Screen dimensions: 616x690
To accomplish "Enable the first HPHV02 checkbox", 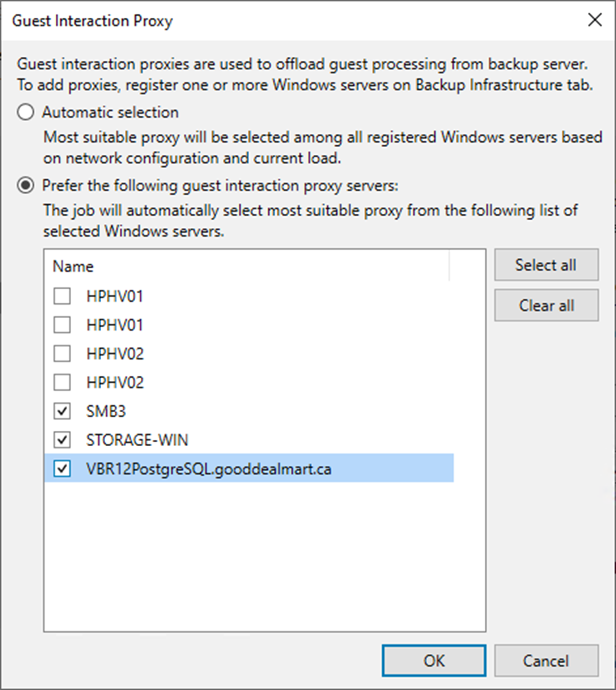I will [62, 354].
